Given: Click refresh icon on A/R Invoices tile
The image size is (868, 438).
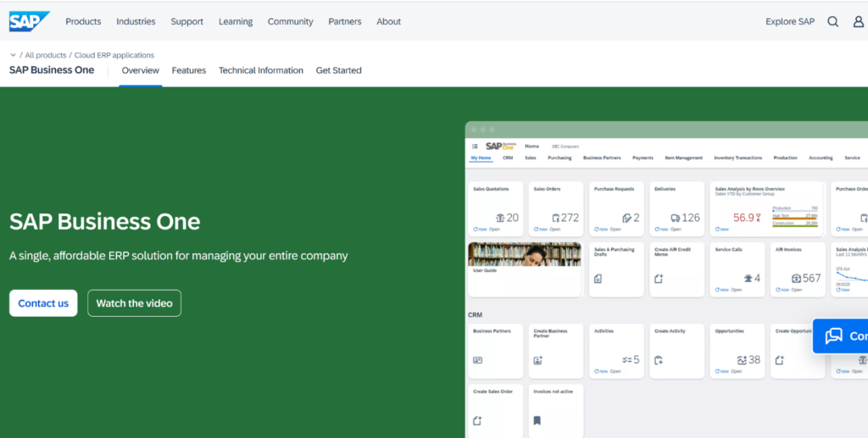Looking at the screenshot, I should [778, 289].
